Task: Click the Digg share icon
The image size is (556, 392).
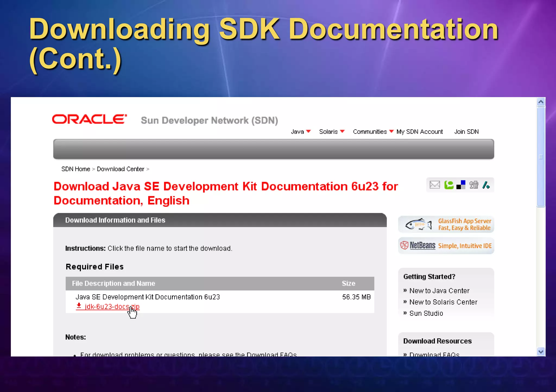Action: coord(474,185)
